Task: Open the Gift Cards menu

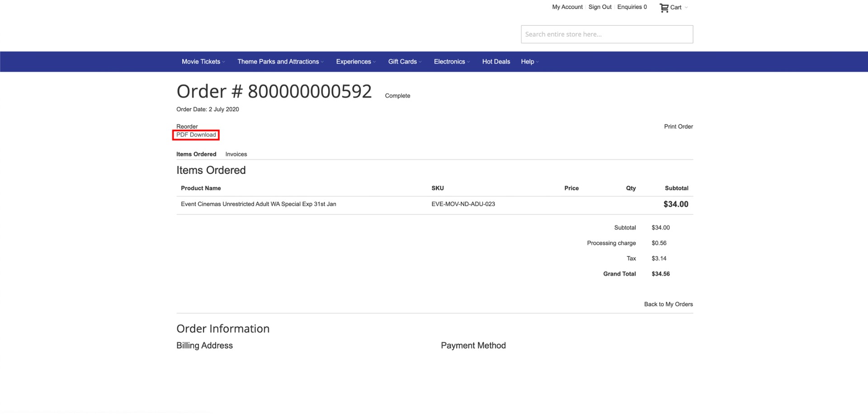Action: pyautogui.click(x=402, y=62)
